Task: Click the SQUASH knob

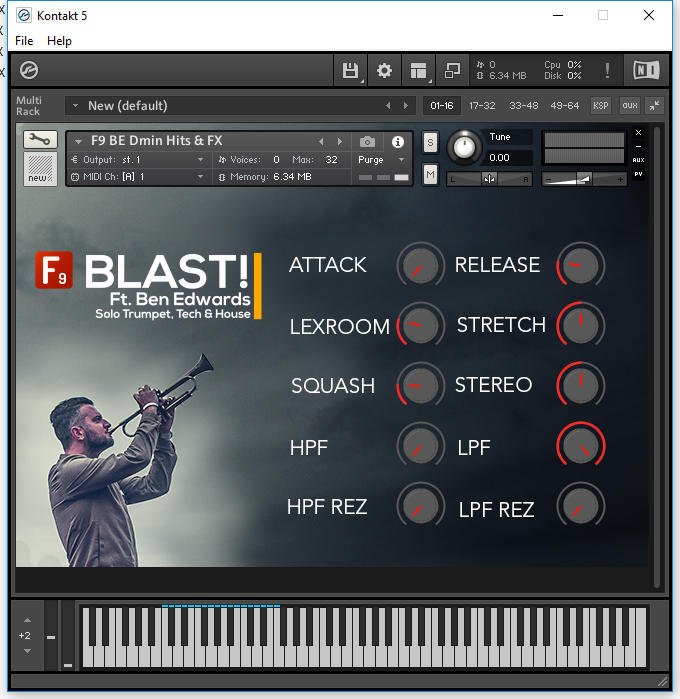Action: coord(420,385)
